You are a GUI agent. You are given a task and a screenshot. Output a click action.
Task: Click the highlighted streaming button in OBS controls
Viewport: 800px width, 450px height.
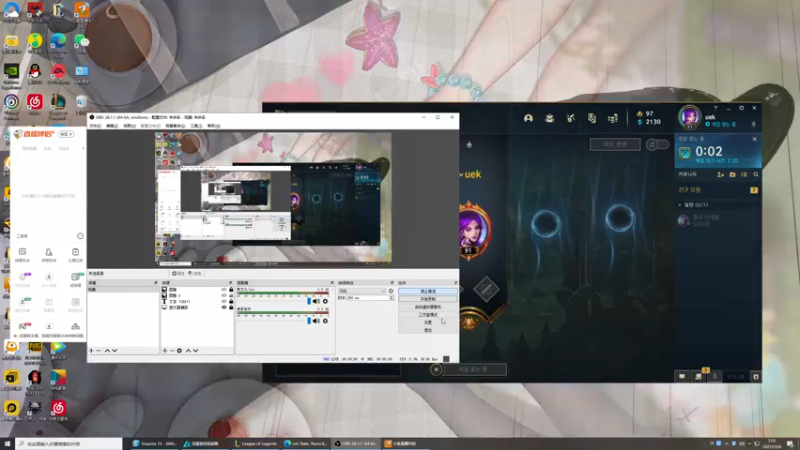pos(428,291)
